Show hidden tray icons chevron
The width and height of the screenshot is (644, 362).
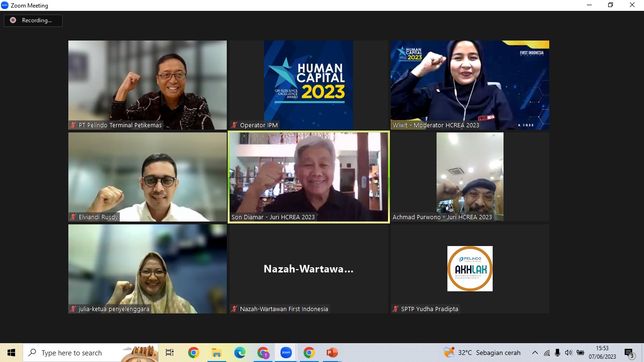(535, 353)
